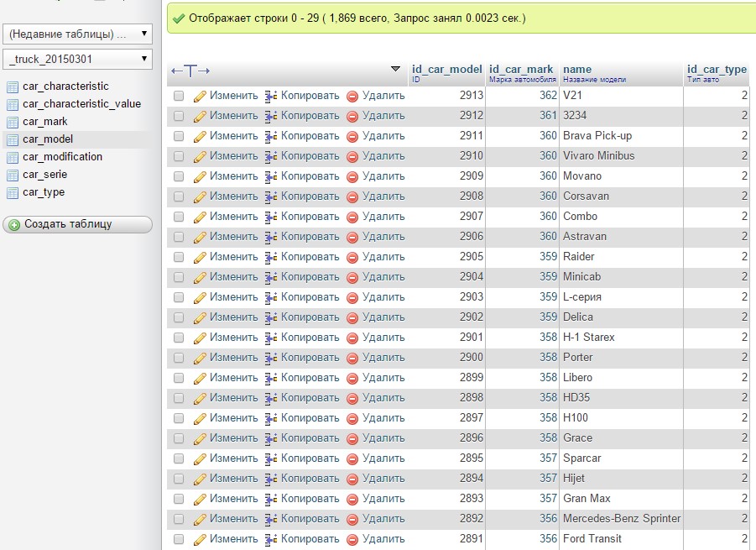Screen dimensions: 756x550
Task: Open the car_serie table
Action: click(44, 175)
